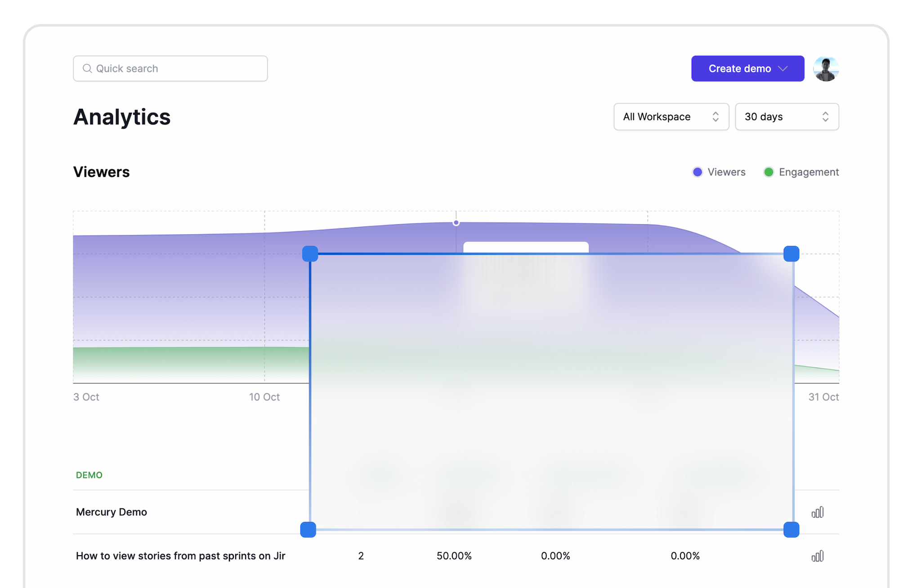Click inside the Quick search field
The width and height of the screenshot is (921, 588).
point(170,68)
